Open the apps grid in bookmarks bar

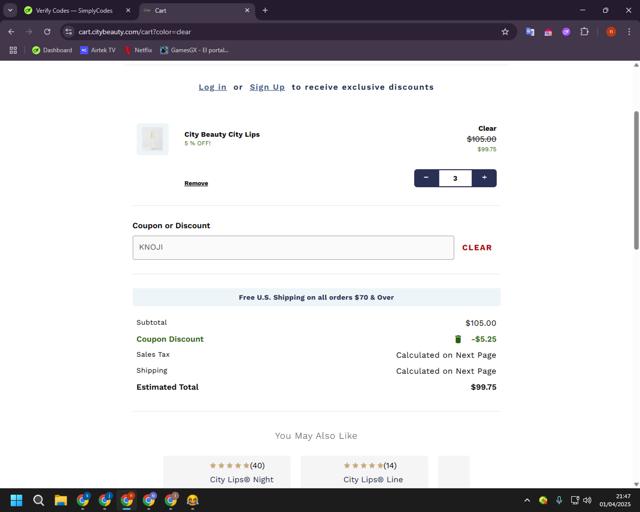(x=13, y=50)
